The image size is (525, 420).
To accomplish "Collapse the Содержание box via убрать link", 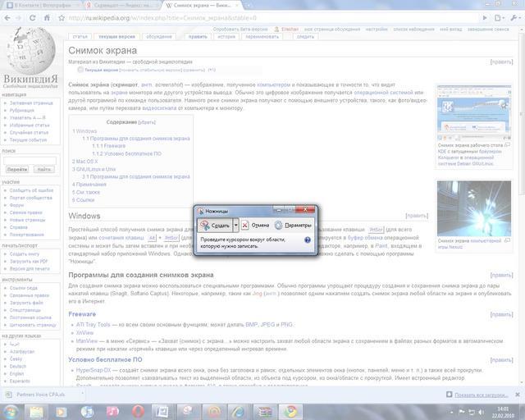I will click(x=147, y=121).
